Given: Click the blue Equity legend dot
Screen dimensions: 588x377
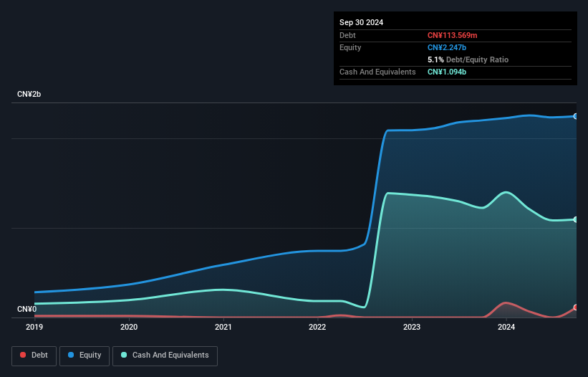Looking at the screenshot, I should (x=71, y=355).
